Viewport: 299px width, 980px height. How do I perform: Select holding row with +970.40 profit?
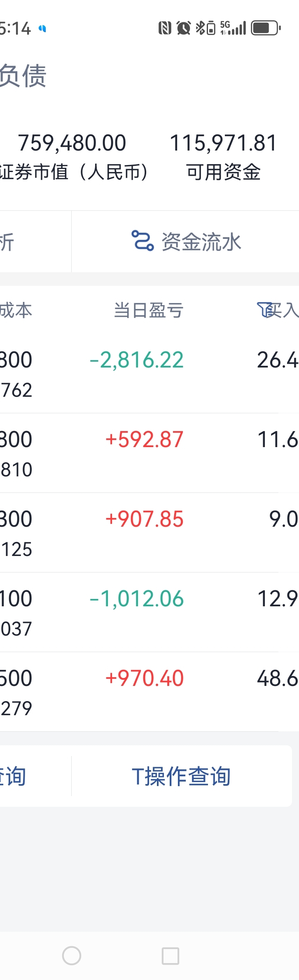pos(149,692)
